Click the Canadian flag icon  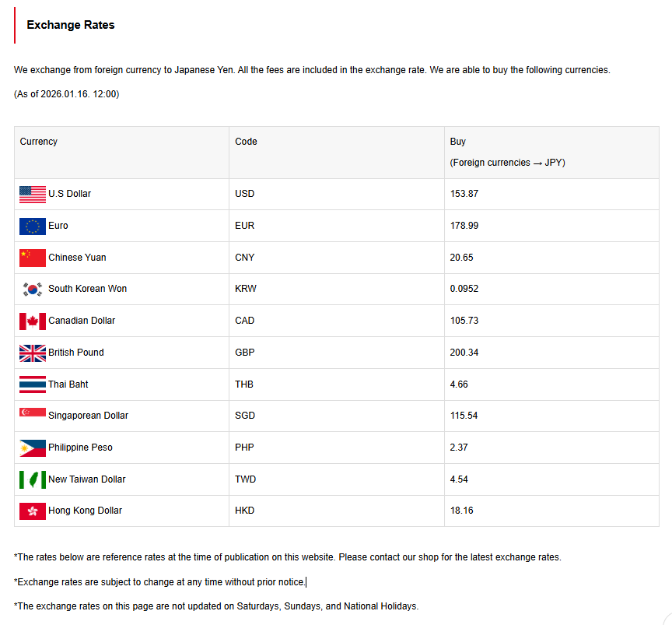coord(33,321)
